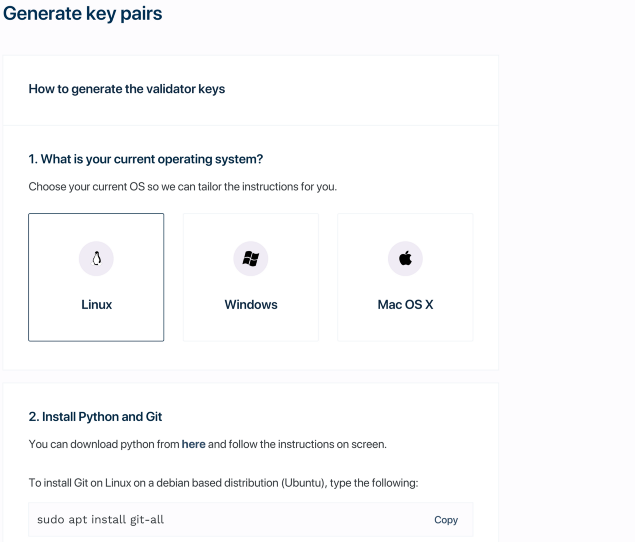Screen dimensions: 635x542
Task: Click the "Mac OS X" label text
Action: click(x=405, y=305)
